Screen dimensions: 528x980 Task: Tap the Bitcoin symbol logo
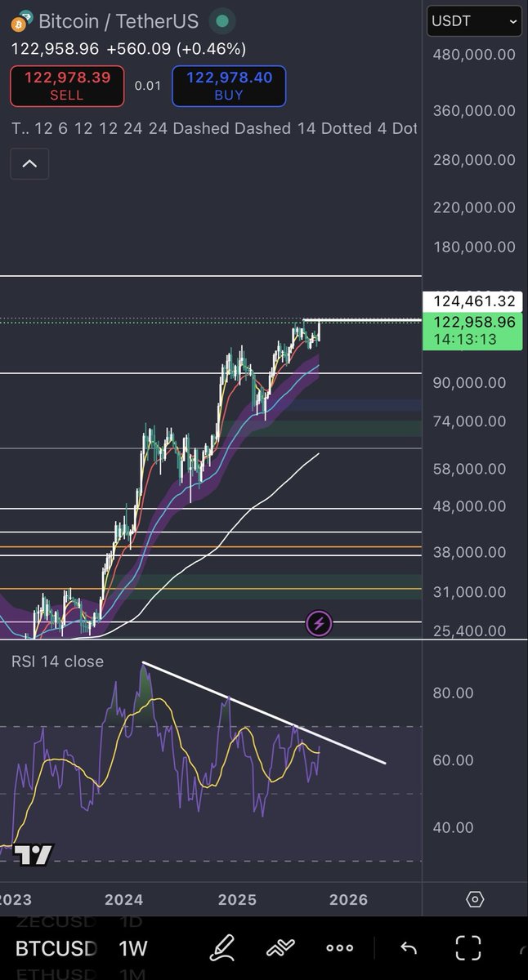[24, 20]
